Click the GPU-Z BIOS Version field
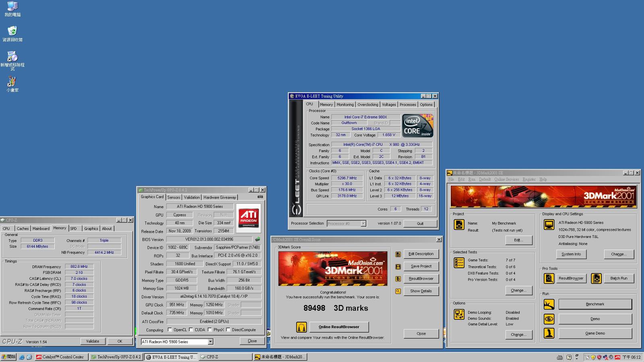 [209, 239]
